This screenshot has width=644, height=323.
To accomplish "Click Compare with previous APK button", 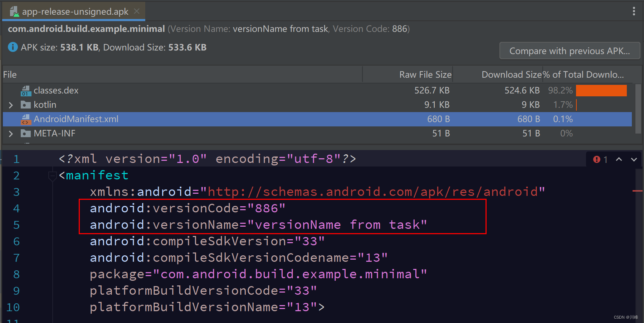I will pos(569,50).
